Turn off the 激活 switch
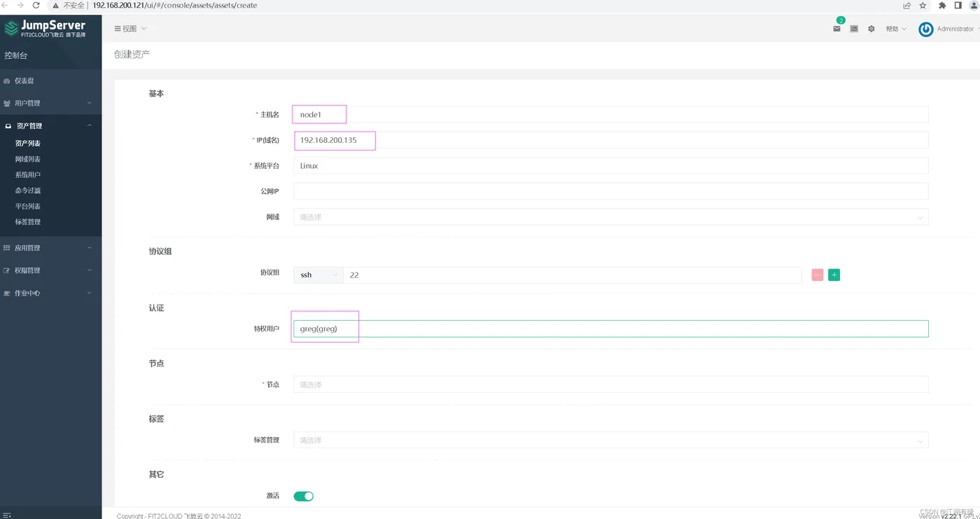 303,496
